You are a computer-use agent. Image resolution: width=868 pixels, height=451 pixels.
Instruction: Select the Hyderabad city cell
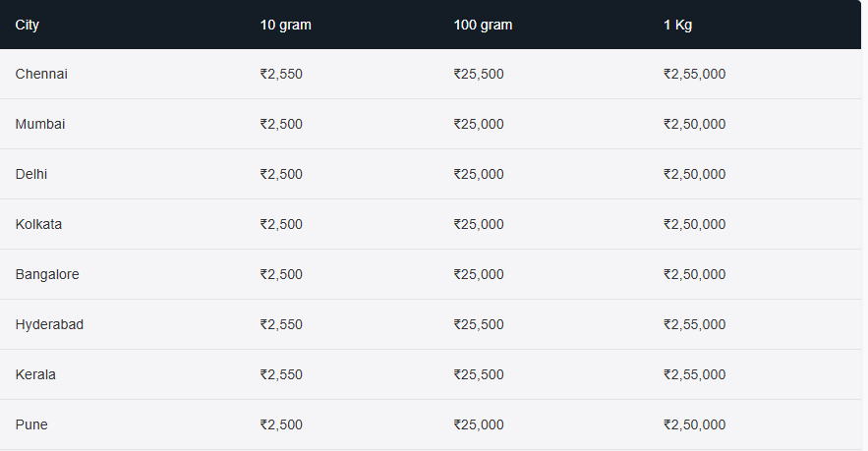[49, 324]
